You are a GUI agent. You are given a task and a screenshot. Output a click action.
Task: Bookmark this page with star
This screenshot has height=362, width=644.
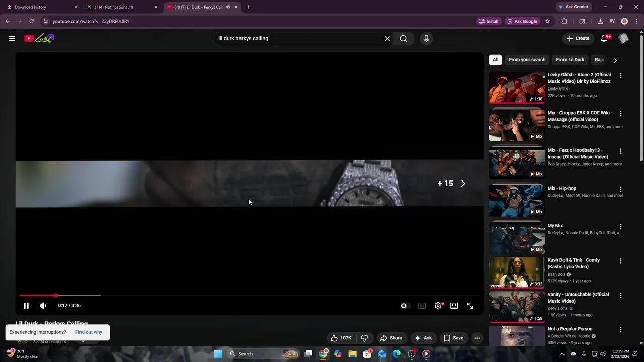pos(547,21)
